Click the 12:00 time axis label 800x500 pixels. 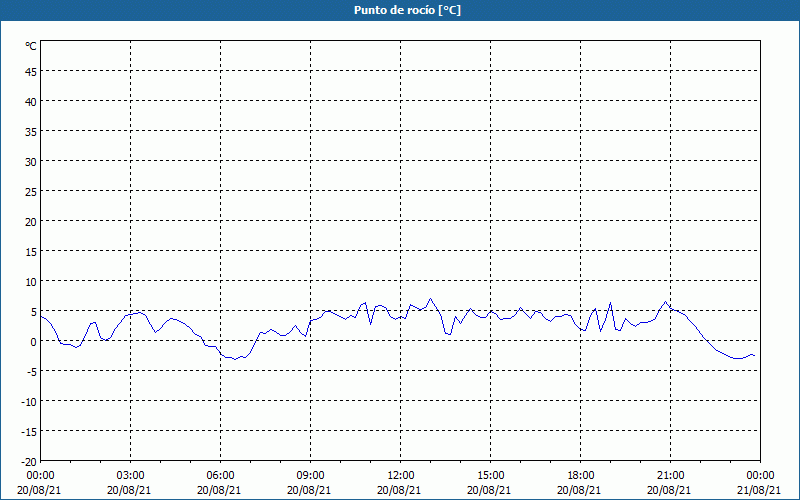(401, 476)
